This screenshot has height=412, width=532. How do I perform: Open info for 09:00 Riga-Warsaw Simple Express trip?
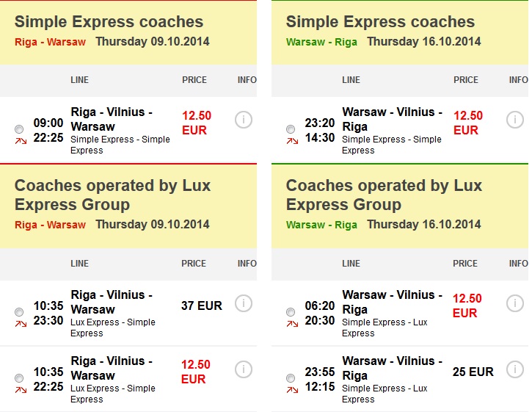coord(244,120)
